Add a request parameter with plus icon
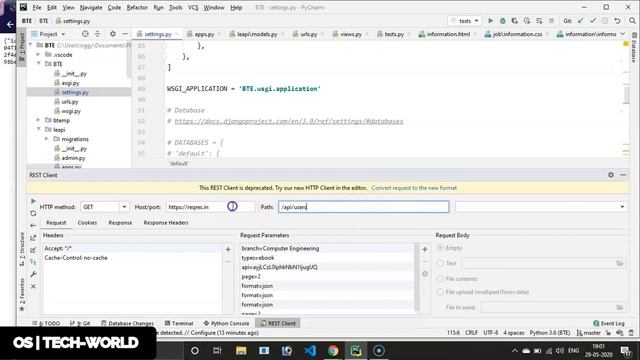The width and height of the screenshot is (640, 360). tap(425, 249)
